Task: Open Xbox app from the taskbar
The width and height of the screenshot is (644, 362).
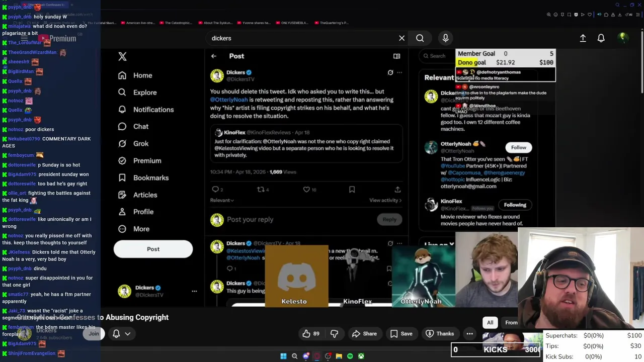Action: 361,356
